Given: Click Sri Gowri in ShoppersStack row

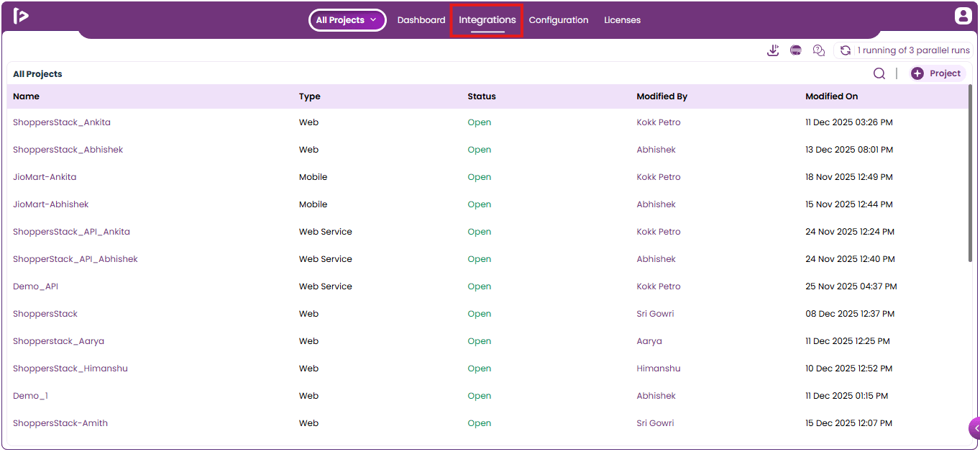Looking at the screenshot, I should (x=655, y=314).
